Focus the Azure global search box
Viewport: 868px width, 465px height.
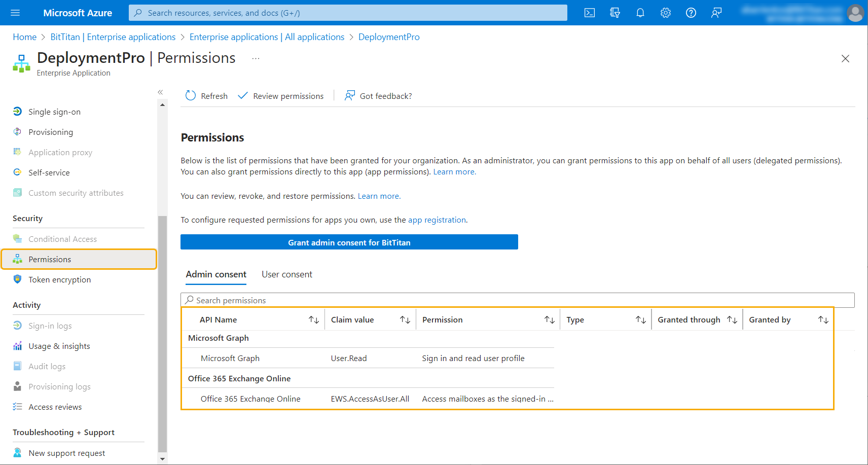pos(348,13)
